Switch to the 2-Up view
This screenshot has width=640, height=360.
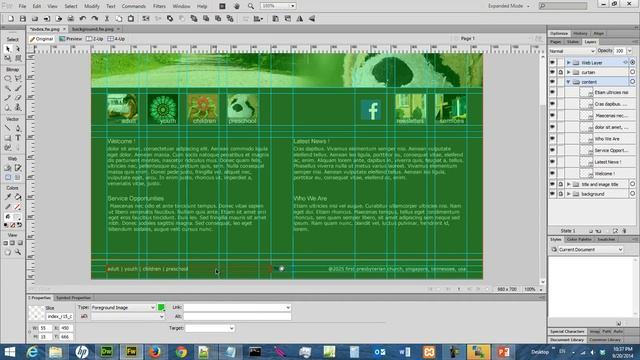95,39
